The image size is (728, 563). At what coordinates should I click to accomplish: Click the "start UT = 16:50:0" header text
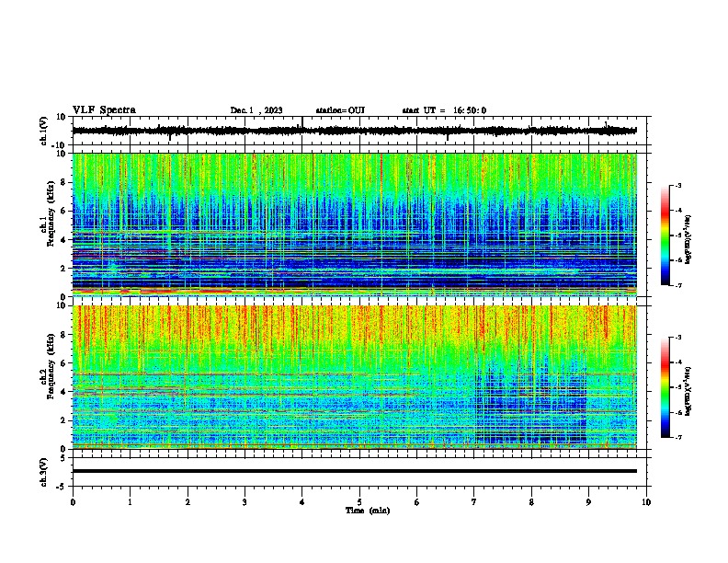(x=444, y=110)
